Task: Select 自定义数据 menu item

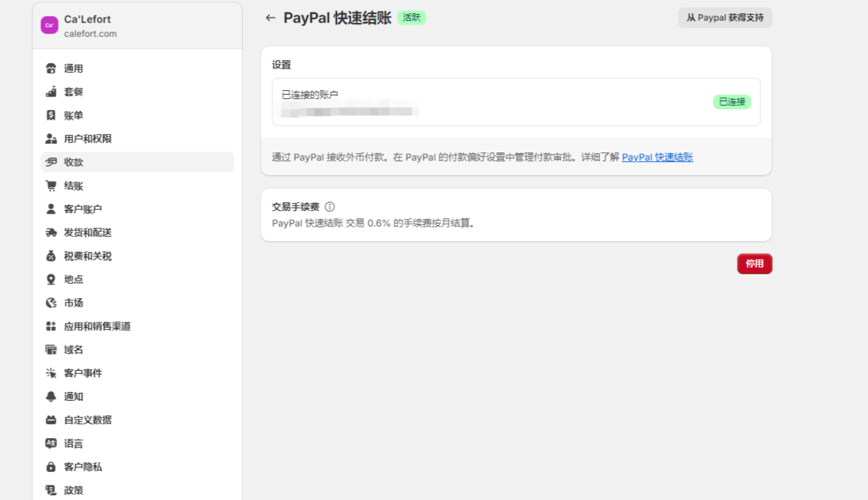Action: click(137, 420)
